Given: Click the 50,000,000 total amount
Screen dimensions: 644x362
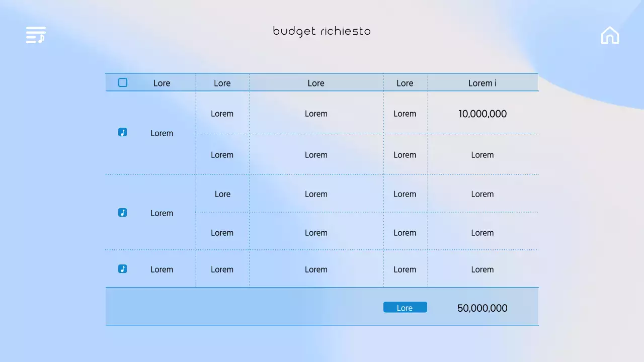Looking at the screenshot, I should pyautogui.click(x=482, y=308).
